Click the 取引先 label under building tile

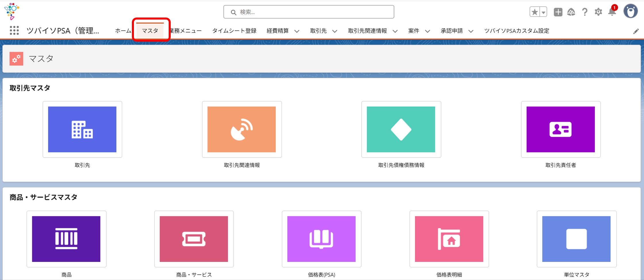[82, 165]
